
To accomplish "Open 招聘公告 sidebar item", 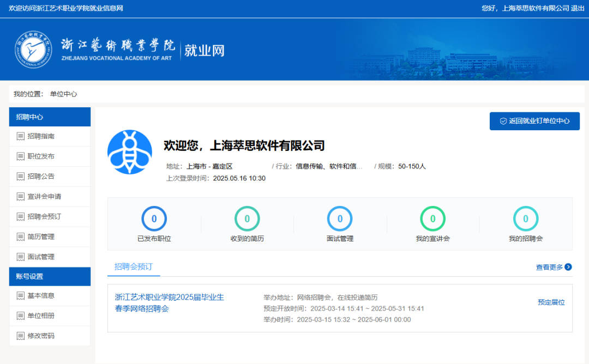I will coord(41,177).
